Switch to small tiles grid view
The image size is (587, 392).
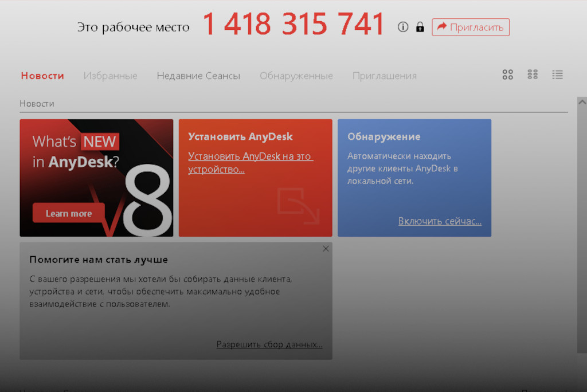tap(533, 75)
